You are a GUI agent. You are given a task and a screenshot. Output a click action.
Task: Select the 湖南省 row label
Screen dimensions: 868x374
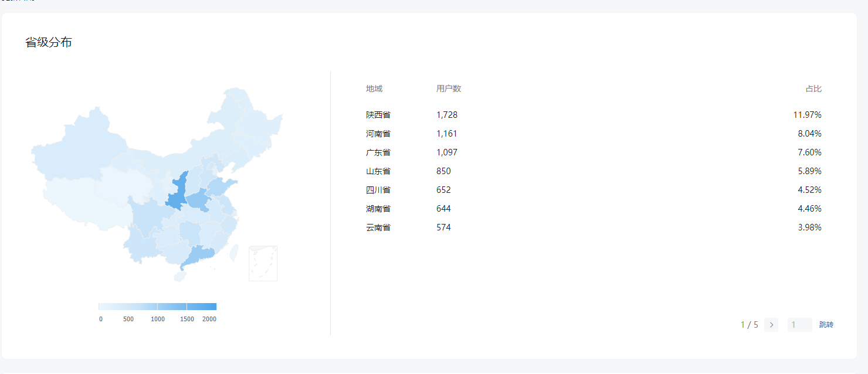coord(378,209)
